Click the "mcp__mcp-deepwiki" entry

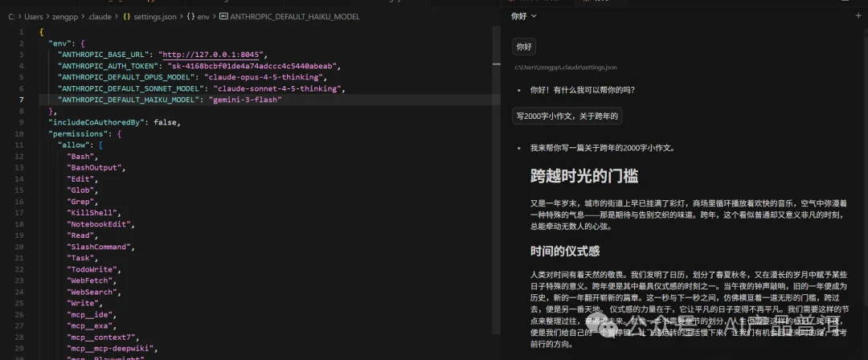coord(109,349)
